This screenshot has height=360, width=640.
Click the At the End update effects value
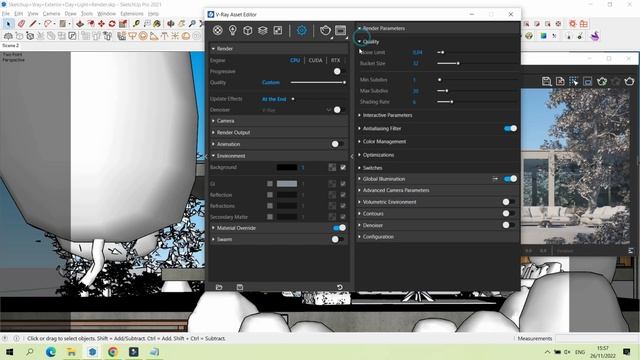[274, 99]
